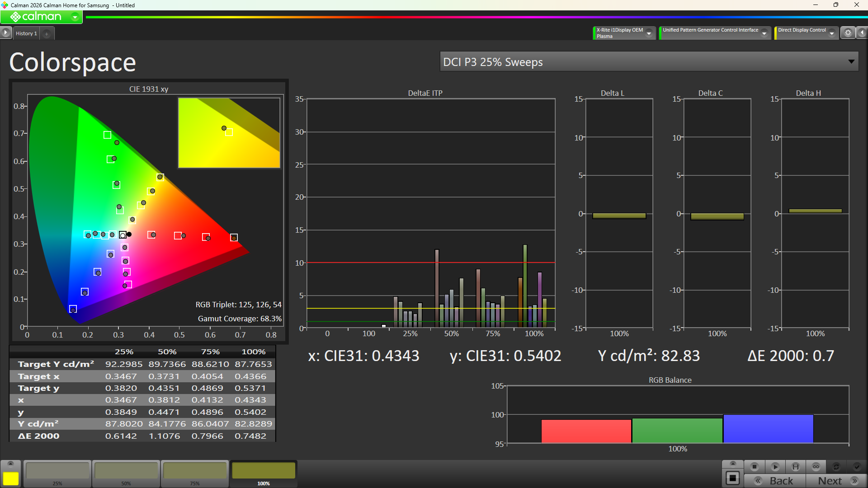Open the settings gear

848,33
